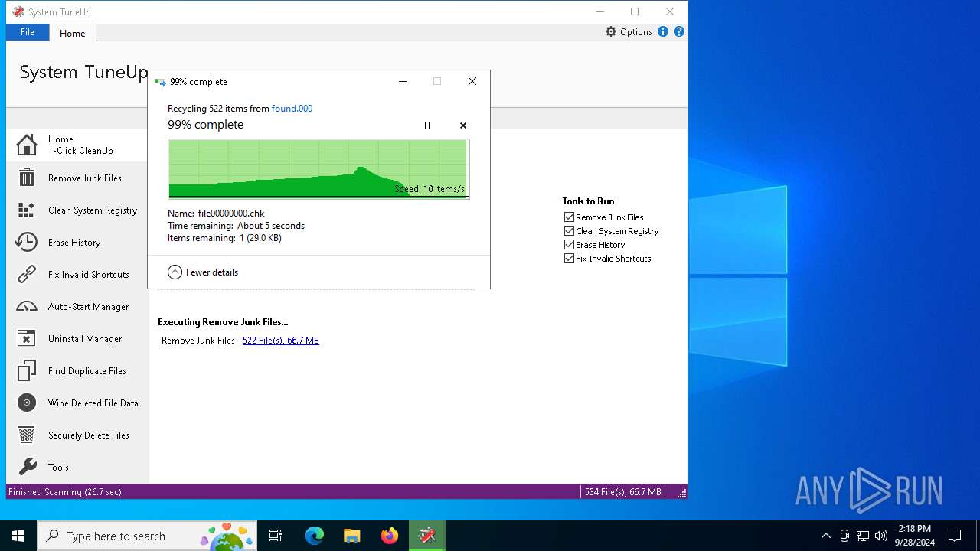Click the volume speaker tray icon
This screenshot has width=980, height=551.
[x=881, y=536]
